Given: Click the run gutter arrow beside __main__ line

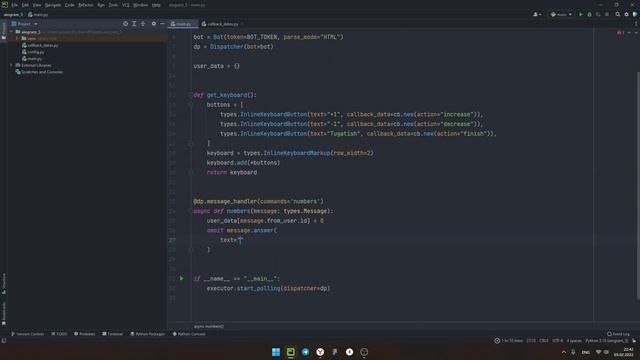Looking at the screenshot, I should 182,278.
